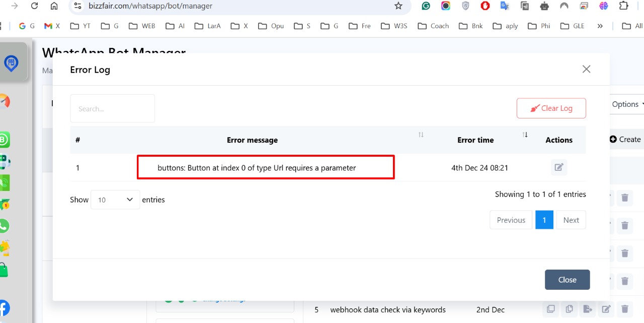This screenshot has height=323, width=644.
Task: Sort the table by the Error message column
Action: point(421,135)
